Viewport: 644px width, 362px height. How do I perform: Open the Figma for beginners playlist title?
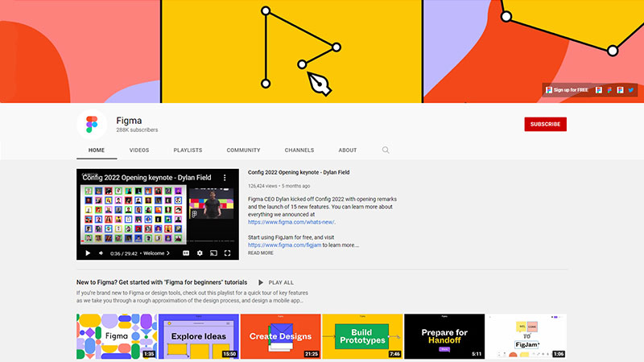coord(162,282)
